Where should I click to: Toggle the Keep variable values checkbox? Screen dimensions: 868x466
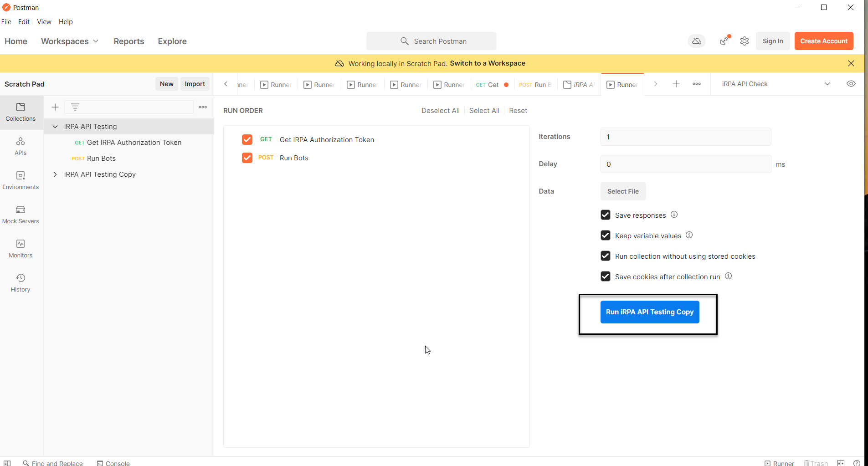606,235
